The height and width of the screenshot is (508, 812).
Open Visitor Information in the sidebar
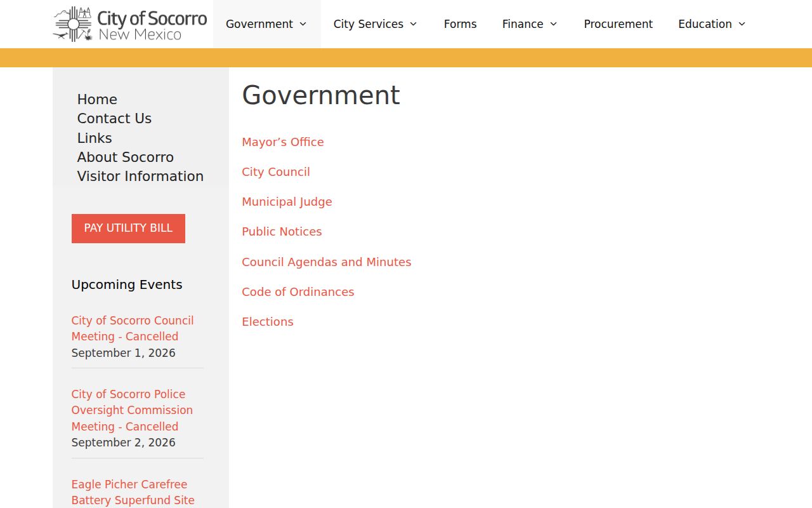click(140, 176)
